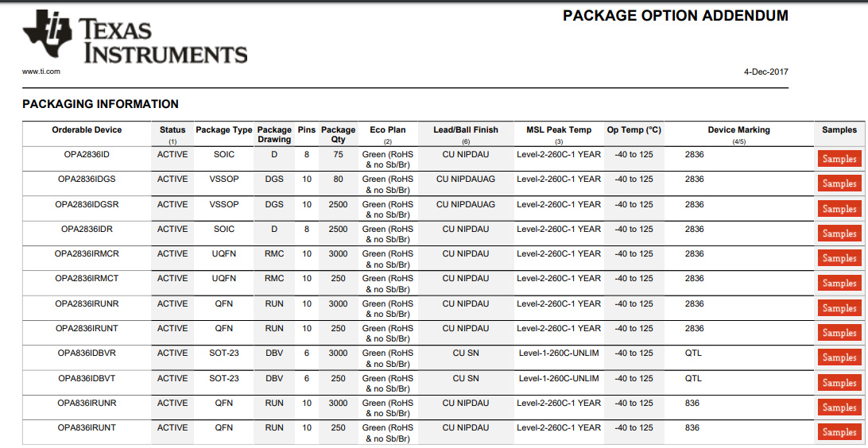Click Samples button for OPA836IRUNR
Image resolution: width=868 pixels, height=448 pixels.
(x=839, y=407)
